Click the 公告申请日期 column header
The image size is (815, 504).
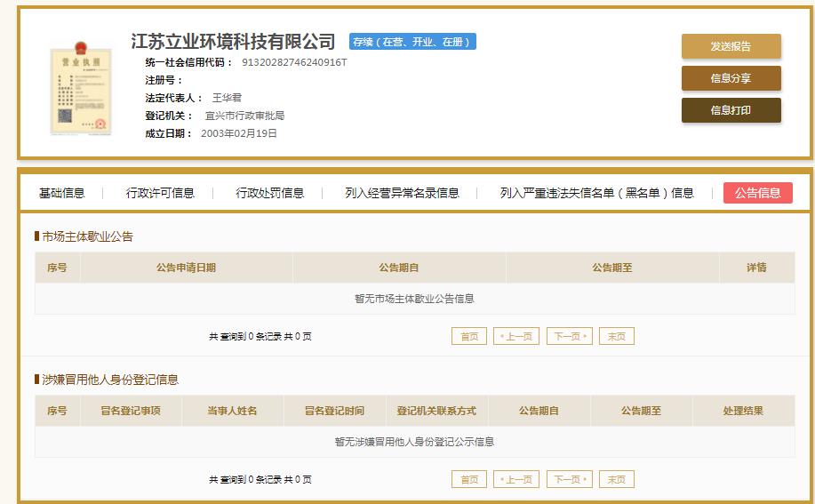click(x=186, y=268)
